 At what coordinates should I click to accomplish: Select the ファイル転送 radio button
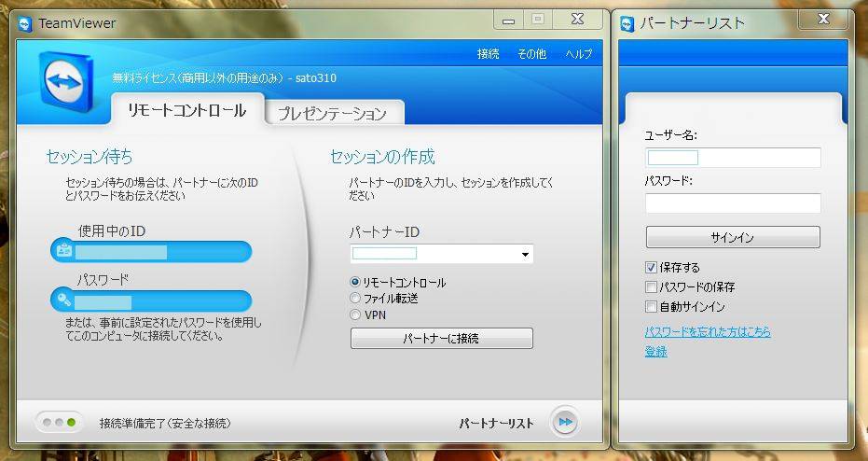355,298
